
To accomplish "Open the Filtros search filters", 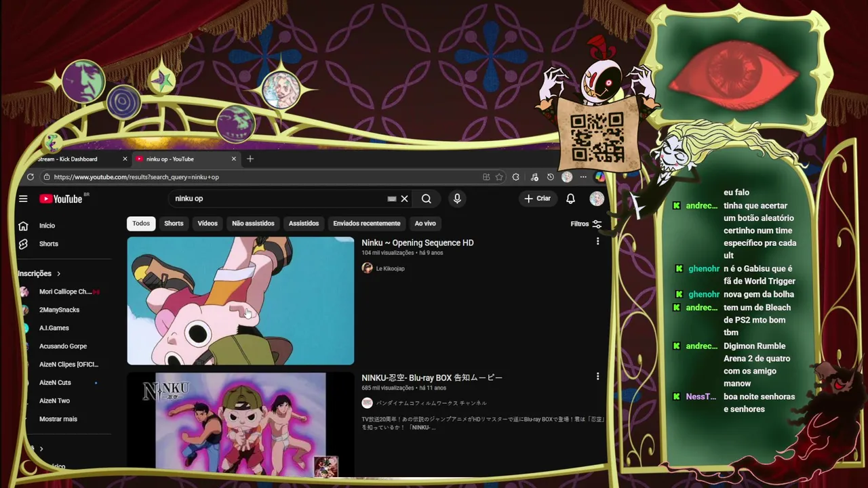I will click(586, 224).
